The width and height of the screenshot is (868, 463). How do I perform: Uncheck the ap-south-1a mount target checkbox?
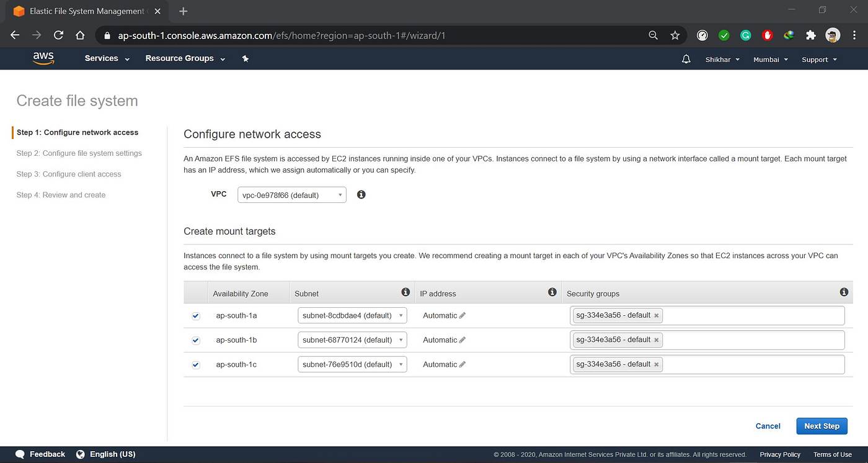coord(195,315)
